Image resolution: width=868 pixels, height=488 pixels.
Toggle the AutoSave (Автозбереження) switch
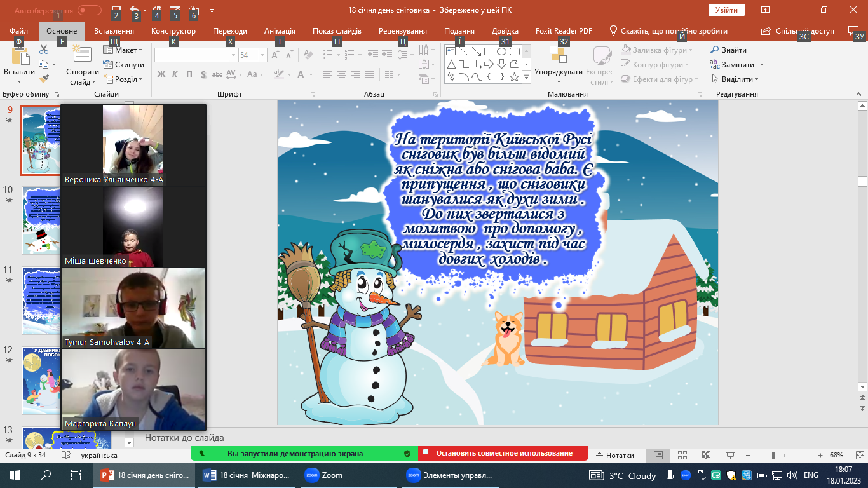[90, 10]
